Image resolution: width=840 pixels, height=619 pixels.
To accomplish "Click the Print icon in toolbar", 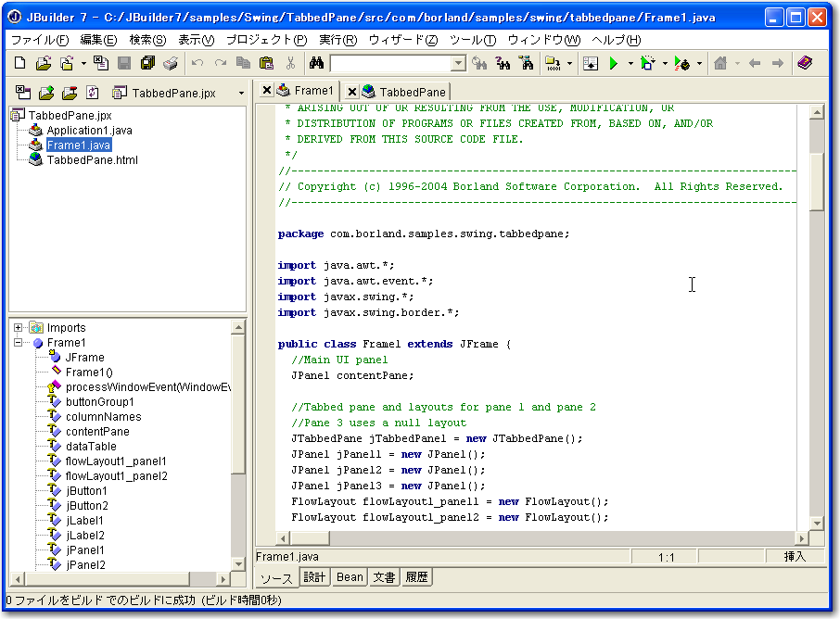I will click(x=171, y=63).
